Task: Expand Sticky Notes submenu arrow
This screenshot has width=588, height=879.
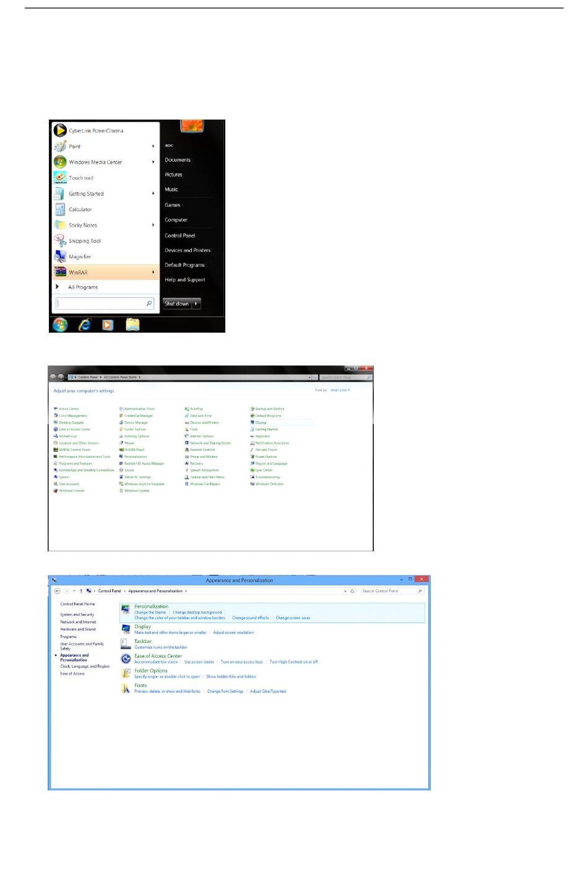Action: 153,225
